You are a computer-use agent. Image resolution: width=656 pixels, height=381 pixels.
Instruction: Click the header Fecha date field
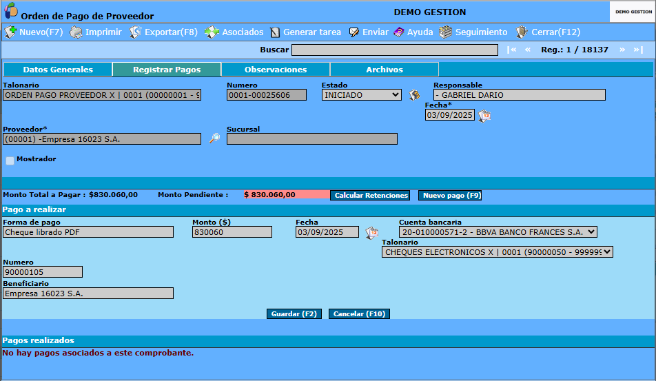tap(450, 115)
